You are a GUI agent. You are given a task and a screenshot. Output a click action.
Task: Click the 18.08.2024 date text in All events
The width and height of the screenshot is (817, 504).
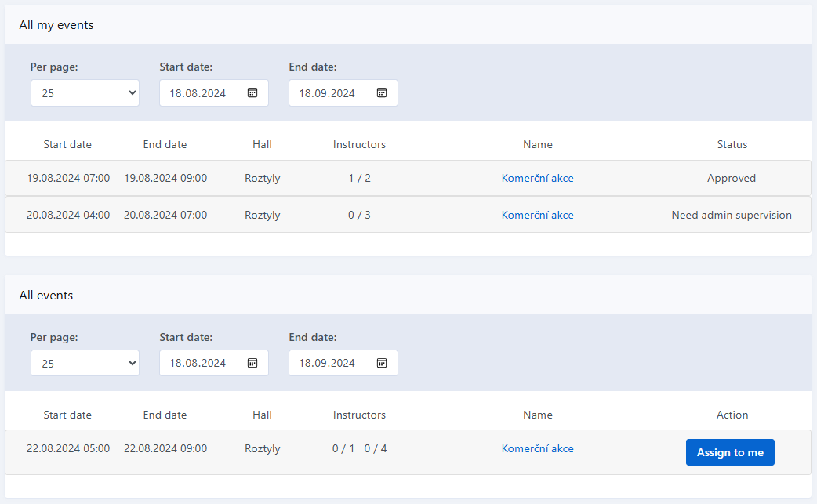click(198, 363)
